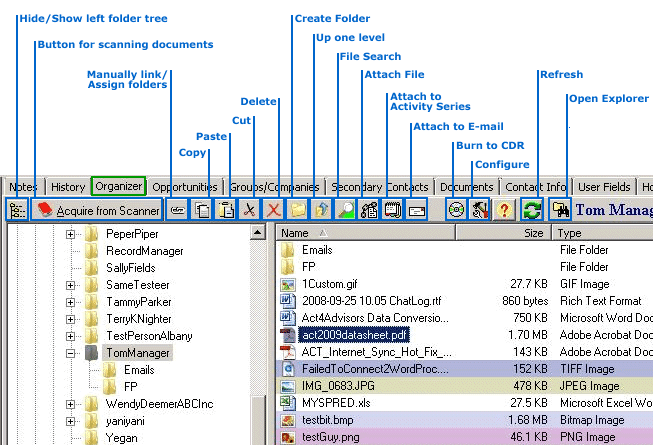Sort the file list by Size column
Viewport: 653px width, 445px height.
click(x=534, y=232)
